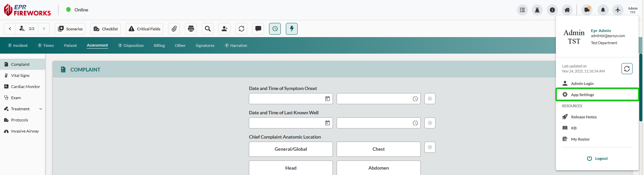Open the Symptom Onset calendar date picker
This screenshot has width=644, height=175.
[x=327, y=99]
